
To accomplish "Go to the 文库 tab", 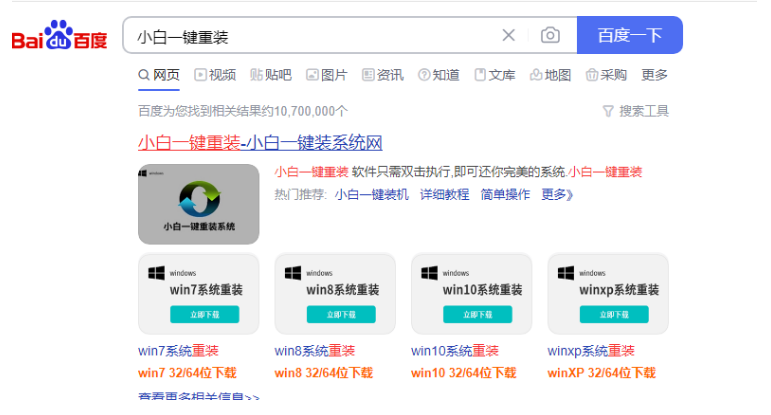I will pyautogui.click(x=495, y=75).
